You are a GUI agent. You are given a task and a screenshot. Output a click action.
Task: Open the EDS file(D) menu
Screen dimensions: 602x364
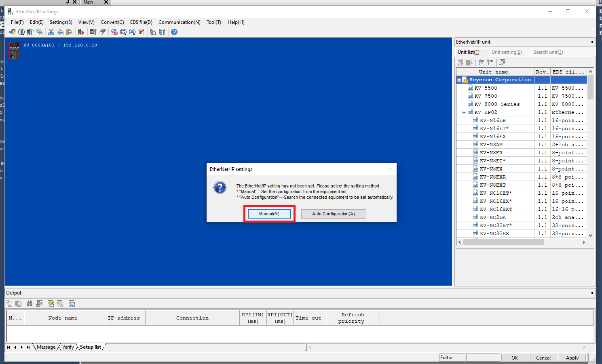pos(141,22)
